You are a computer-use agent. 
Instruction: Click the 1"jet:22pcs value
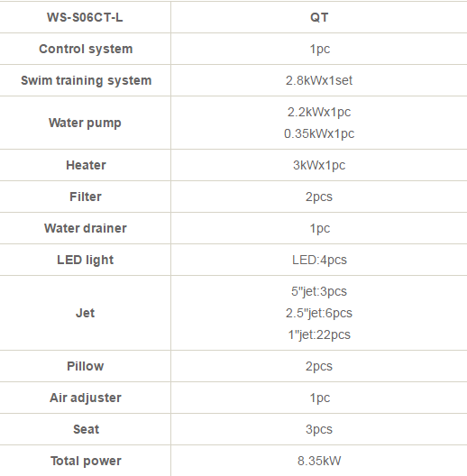click(x=319, y=334)
